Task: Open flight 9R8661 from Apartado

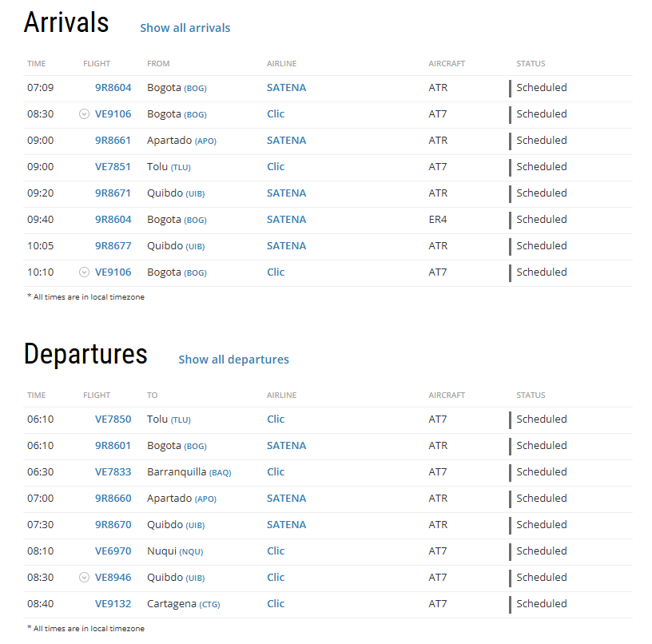Action: click(x=113, y=141)
